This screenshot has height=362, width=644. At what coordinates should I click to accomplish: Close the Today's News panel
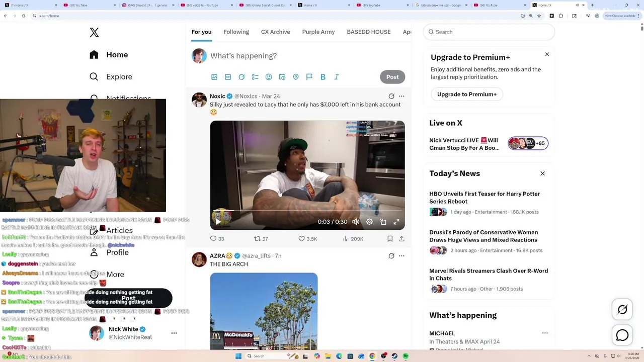(542, 173)
